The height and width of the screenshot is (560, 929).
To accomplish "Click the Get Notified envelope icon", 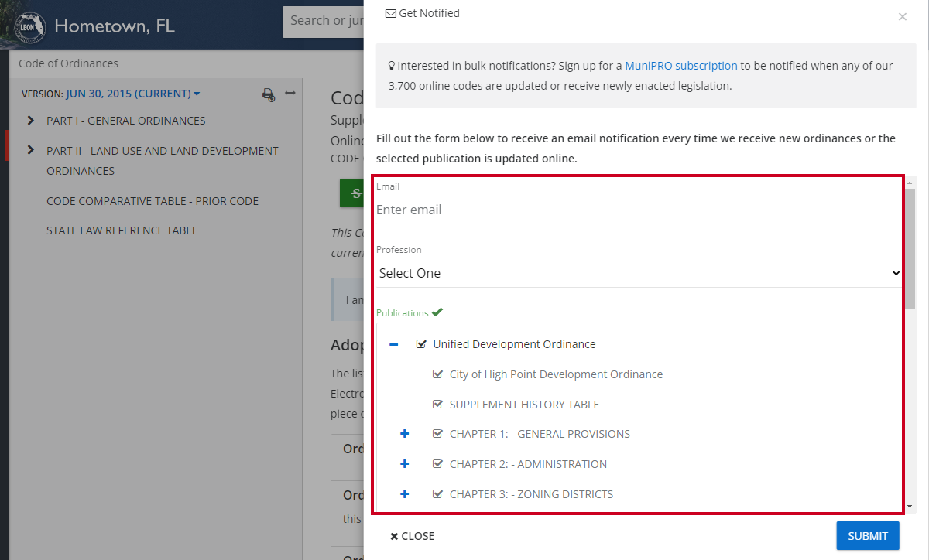I will tap(390, 13).
